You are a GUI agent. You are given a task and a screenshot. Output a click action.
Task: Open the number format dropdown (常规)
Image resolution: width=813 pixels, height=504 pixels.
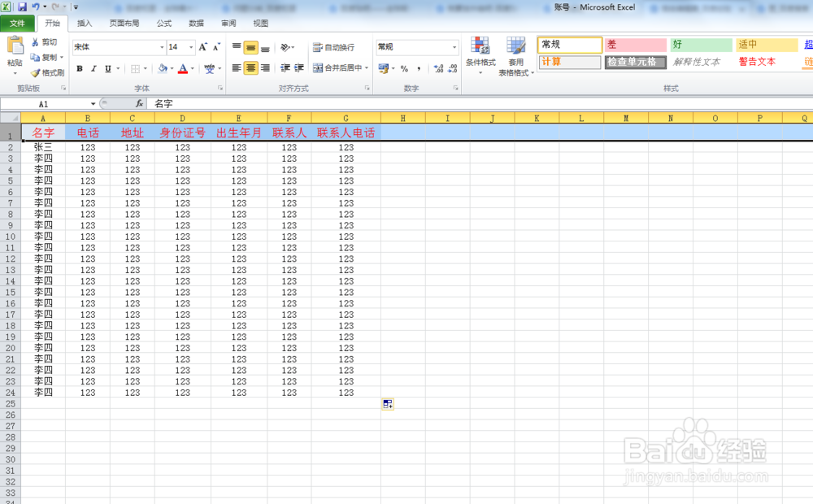[454, 47]
